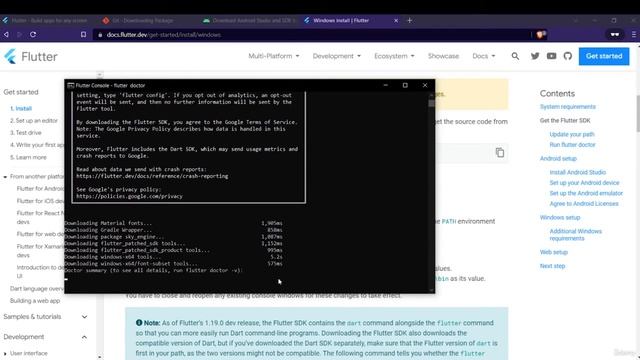Open the site search magnifier icon
The width and height of the screenshot is (640, 360).
click(515, 56)
